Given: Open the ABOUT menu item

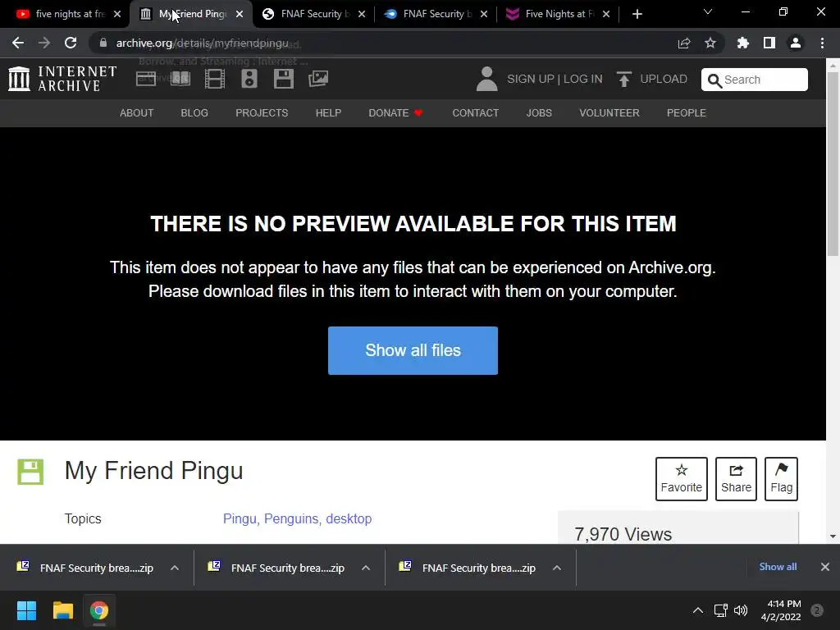Looking at the screenshot, I should click(137, 113).
